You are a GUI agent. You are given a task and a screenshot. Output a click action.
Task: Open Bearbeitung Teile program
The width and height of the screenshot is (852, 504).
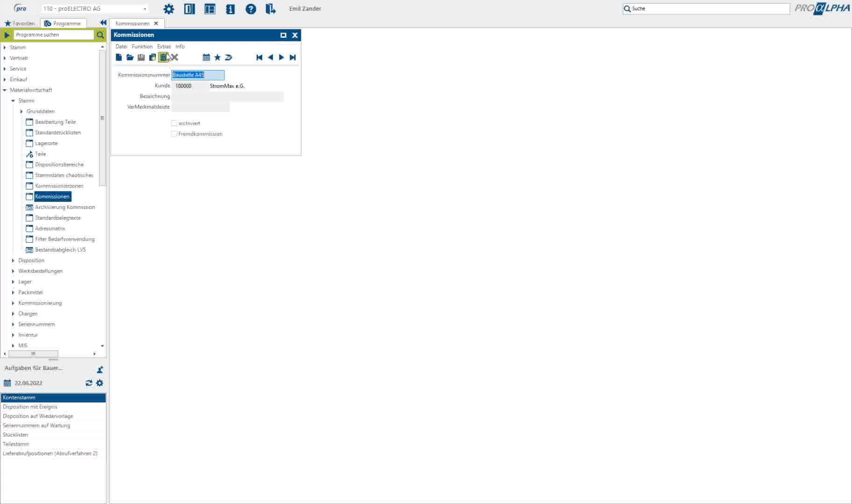[55, 122]
